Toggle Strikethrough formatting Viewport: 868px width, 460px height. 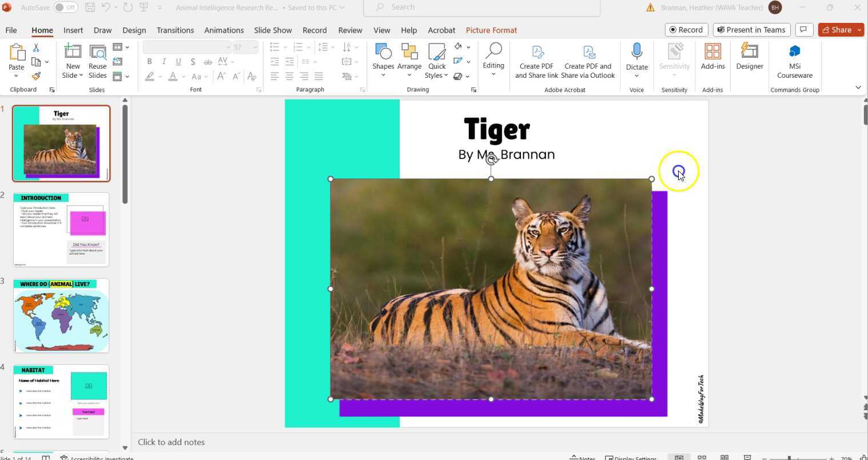(x=208, y=61)
